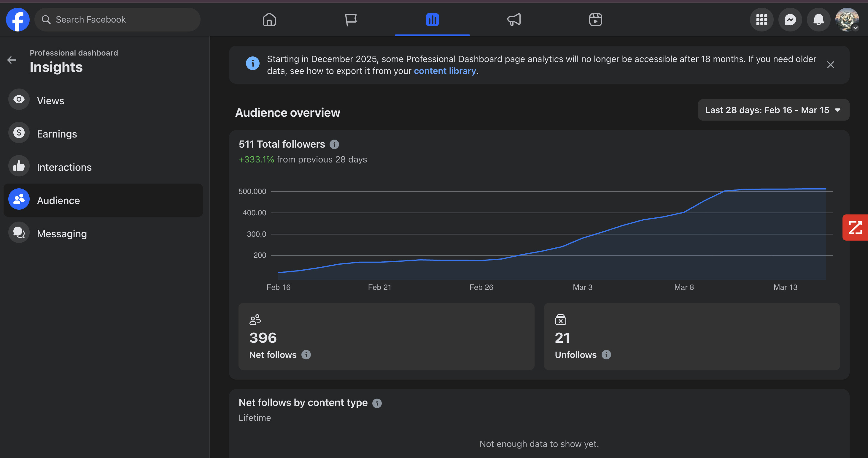
Task: Open the Messenger chat icon
Action: [x=790, y=20]
